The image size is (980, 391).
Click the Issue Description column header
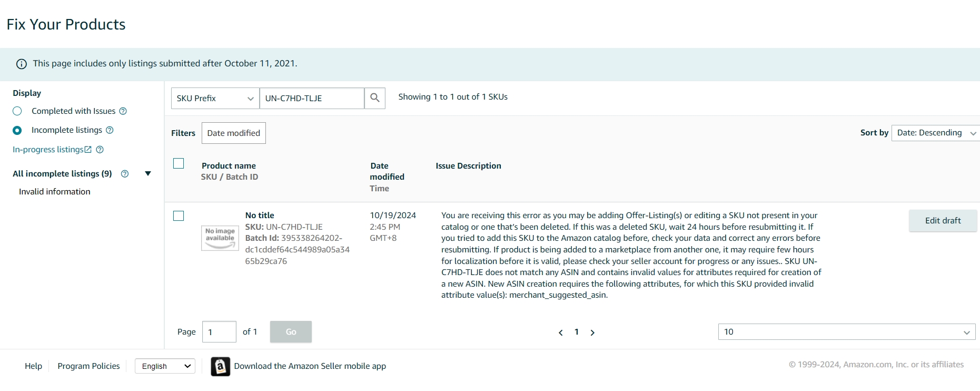point(468,166)
